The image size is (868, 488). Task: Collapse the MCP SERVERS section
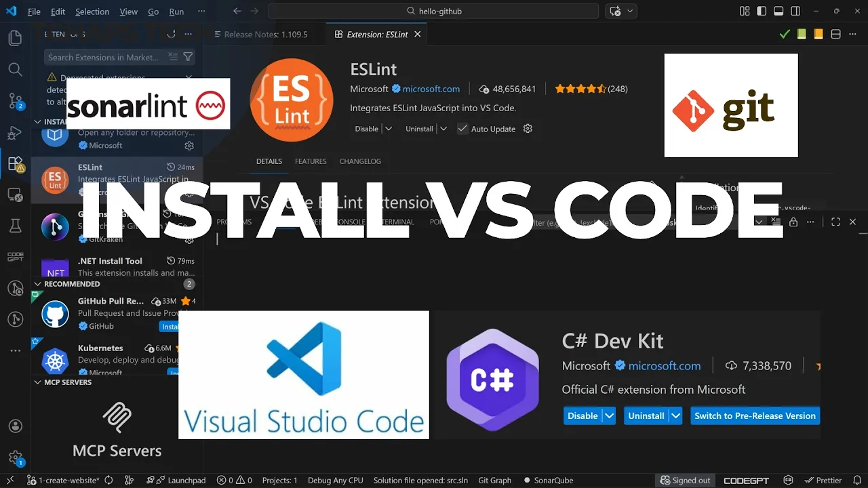[x=38, y=382]
